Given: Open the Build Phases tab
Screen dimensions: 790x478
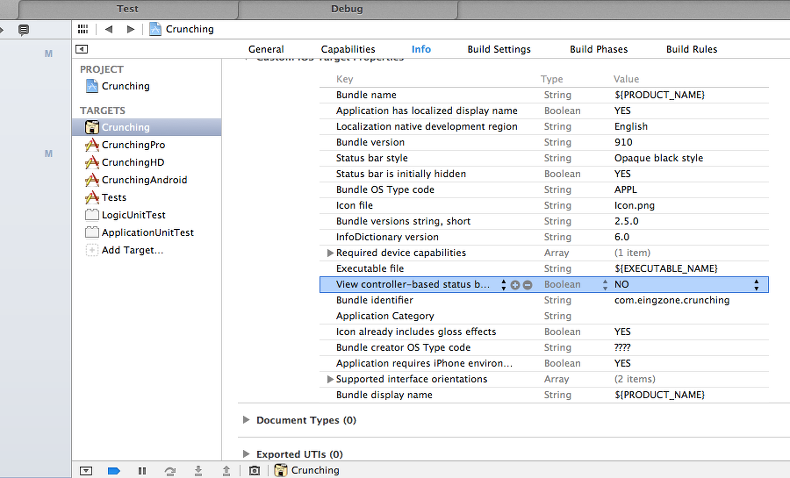Looking at the screenshot, I should [x=599, y=49].
